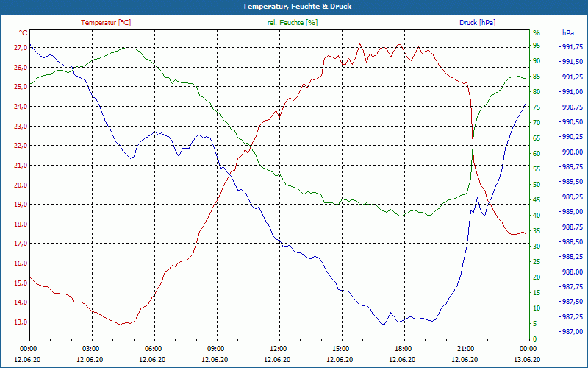The height and width of the screenshot is (368, 588).
Task: Click the 19,0 temperature axis value
Action: click(x=21, y=205)
